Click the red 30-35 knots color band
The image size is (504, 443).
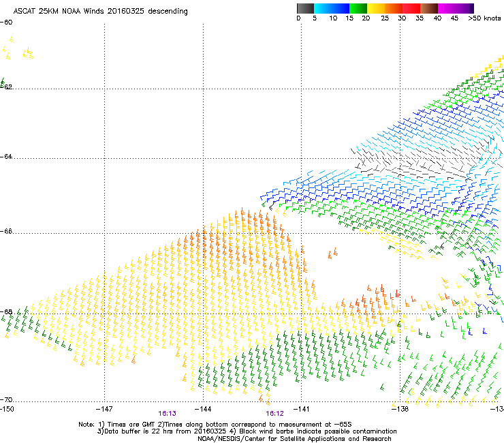point(411,8)
